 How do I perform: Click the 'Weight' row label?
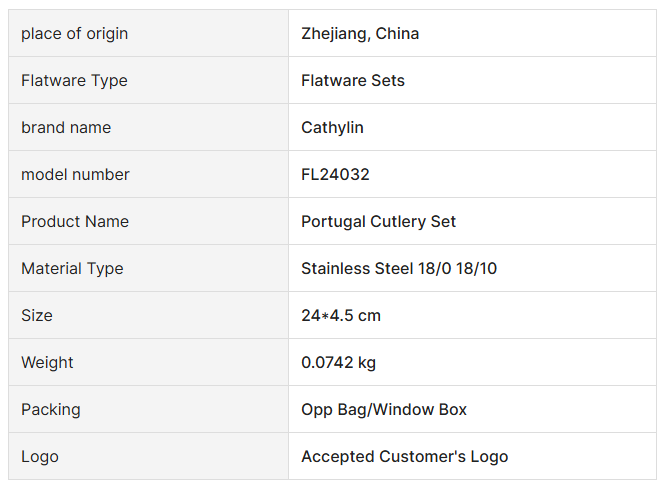(47, 363)
